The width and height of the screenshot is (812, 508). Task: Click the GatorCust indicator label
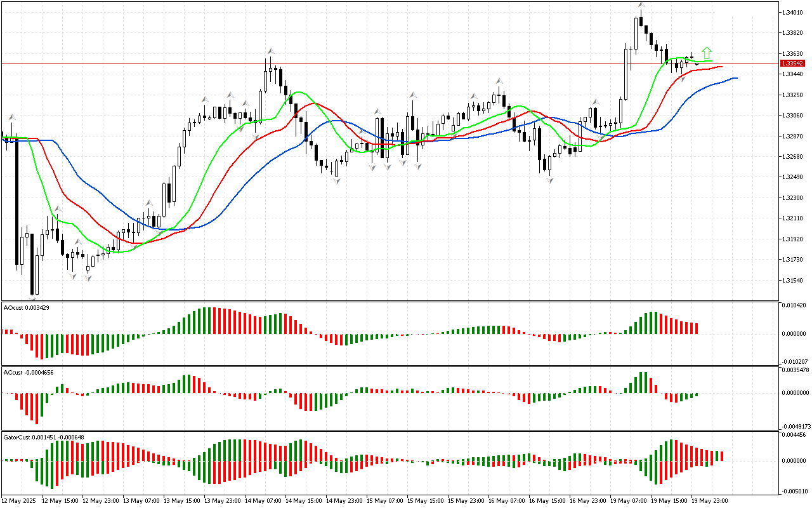[x=43, y=437]
